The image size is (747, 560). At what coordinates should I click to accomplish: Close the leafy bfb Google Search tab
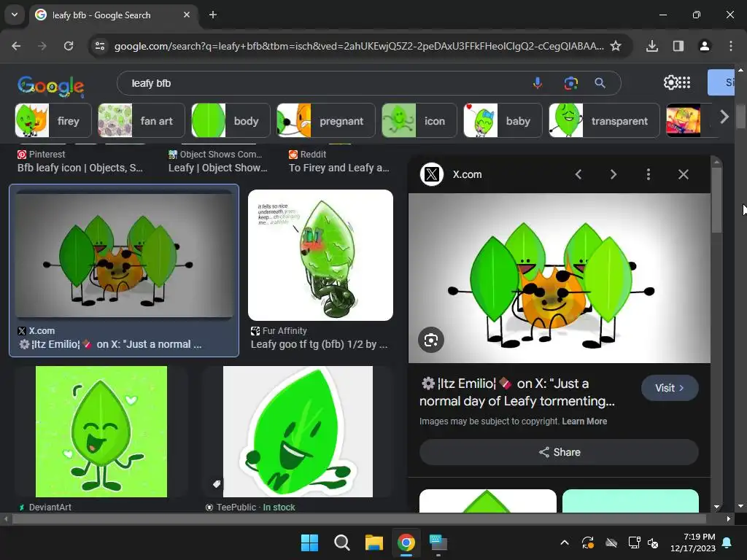(x=187, y=15)
